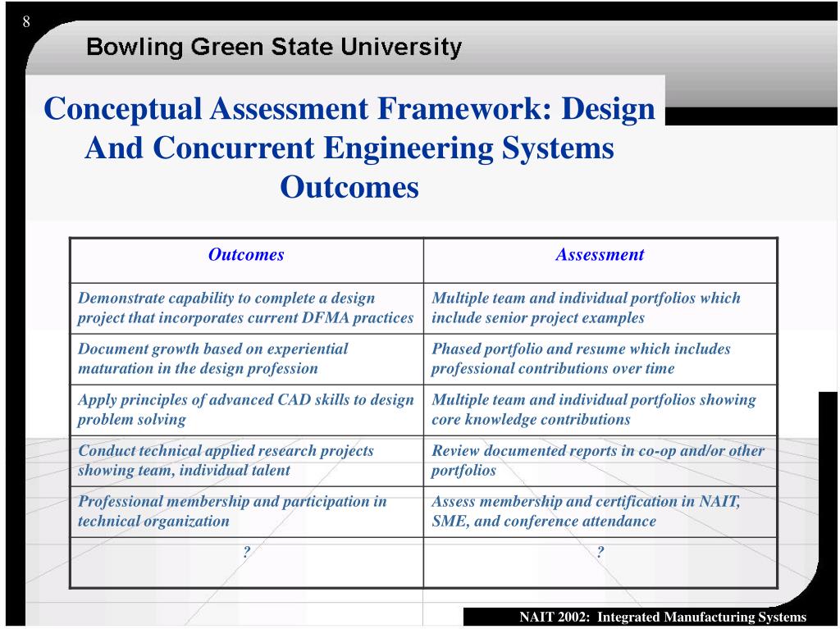
Task: Click the NAIT 2002 Integrated Manufacturing Systems footer
Action: point(663,618)
